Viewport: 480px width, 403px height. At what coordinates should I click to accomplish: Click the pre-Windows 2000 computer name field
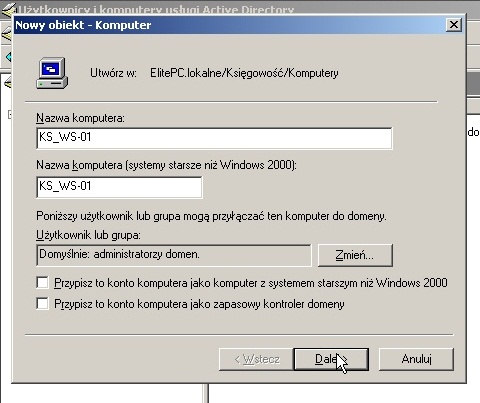119,187
